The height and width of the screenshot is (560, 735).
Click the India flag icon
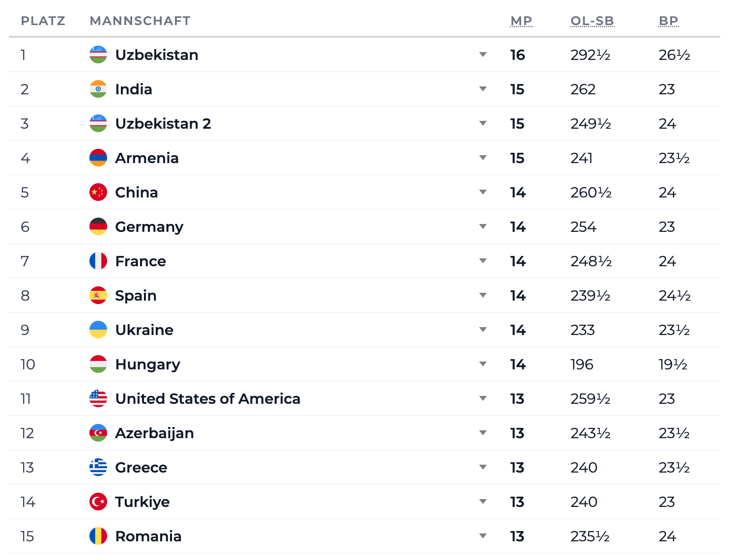98,89
